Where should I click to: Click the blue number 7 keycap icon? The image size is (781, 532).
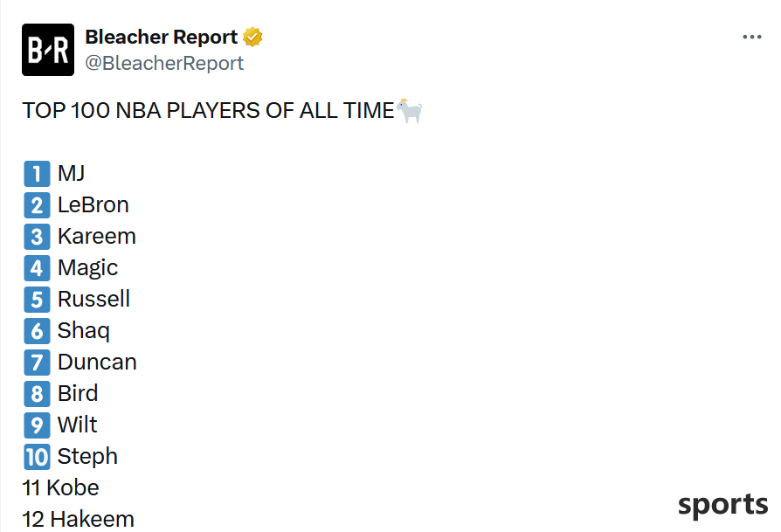(x=37, y=363)
